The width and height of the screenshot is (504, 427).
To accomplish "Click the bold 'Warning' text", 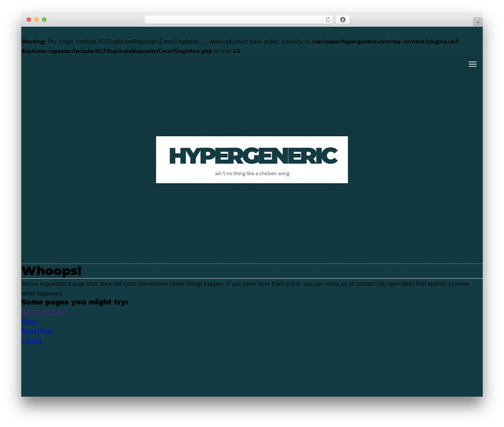I will click(x=33, y=41).
